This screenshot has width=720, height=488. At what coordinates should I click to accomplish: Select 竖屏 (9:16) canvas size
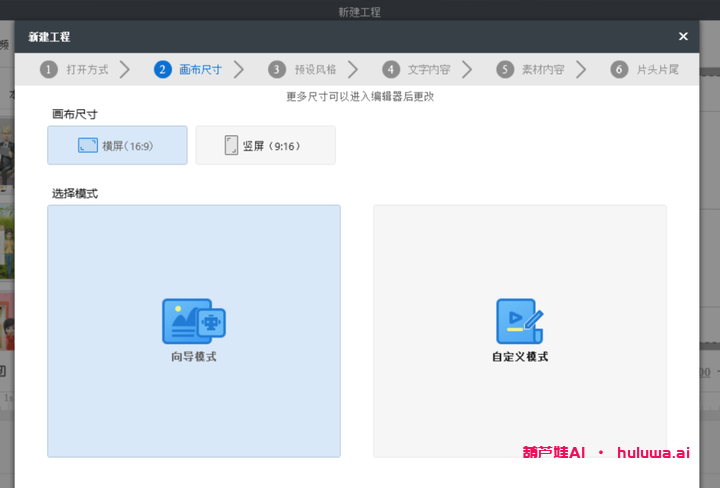[x=265, y=146]
